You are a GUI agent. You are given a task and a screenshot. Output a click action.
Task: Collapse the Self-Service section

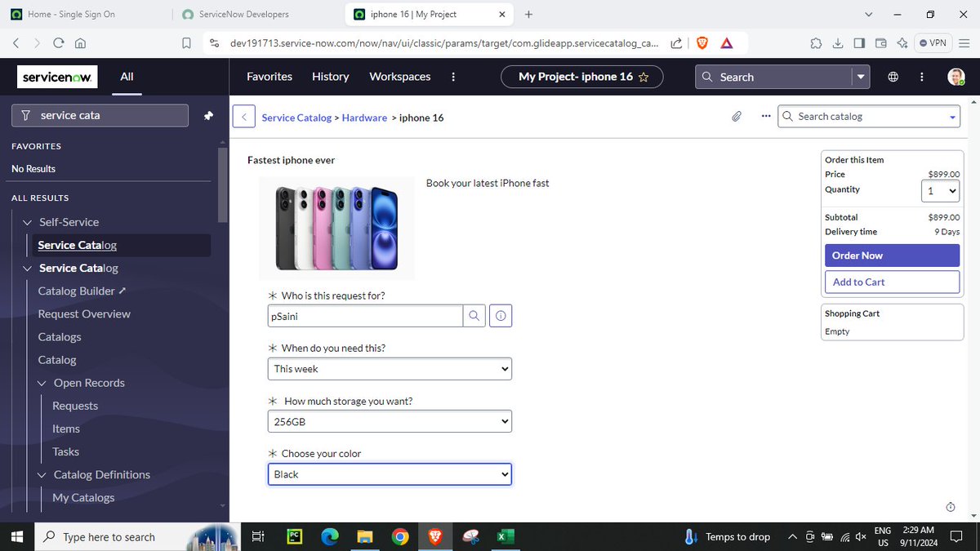28,222
